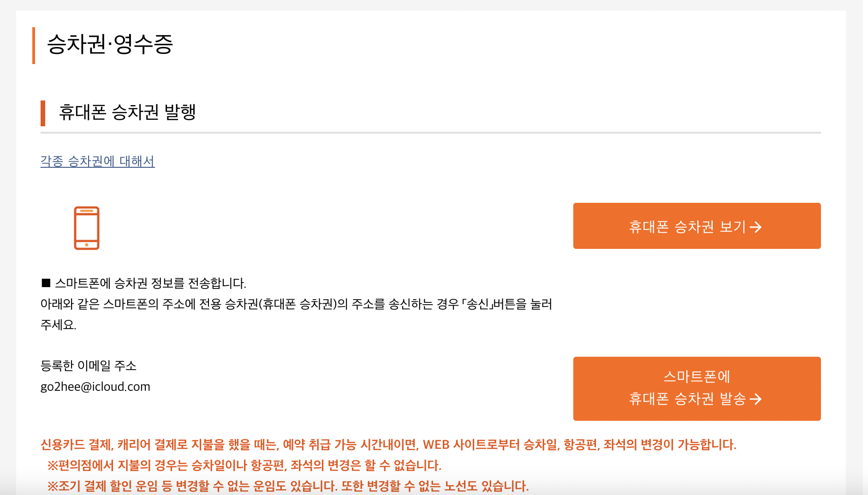
Task: Send ticket via 스마트폰에 휴대폰 승차권 발송 button
Action: 697,389
